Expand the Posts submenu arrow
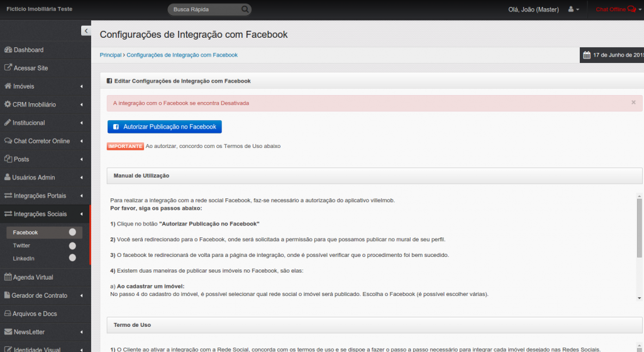644x352 pixels. pyautogui.click(x=81, y=159)
